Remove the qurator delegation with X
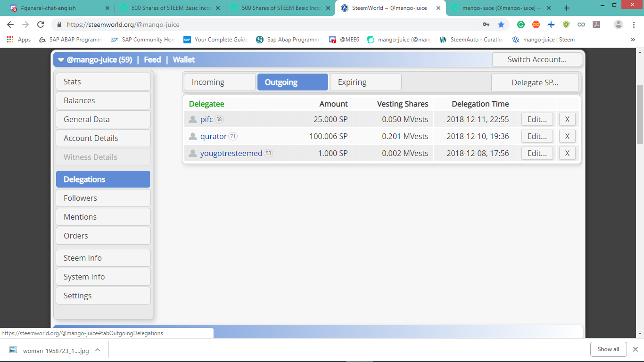Screen dimensions: 644x362 567,136
